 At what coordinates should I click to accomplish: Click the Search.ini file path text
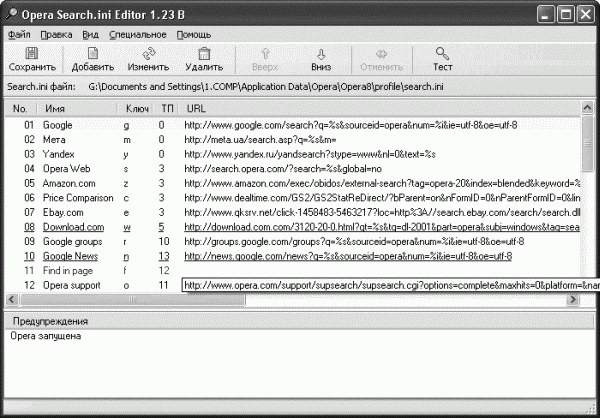(266, 87)
